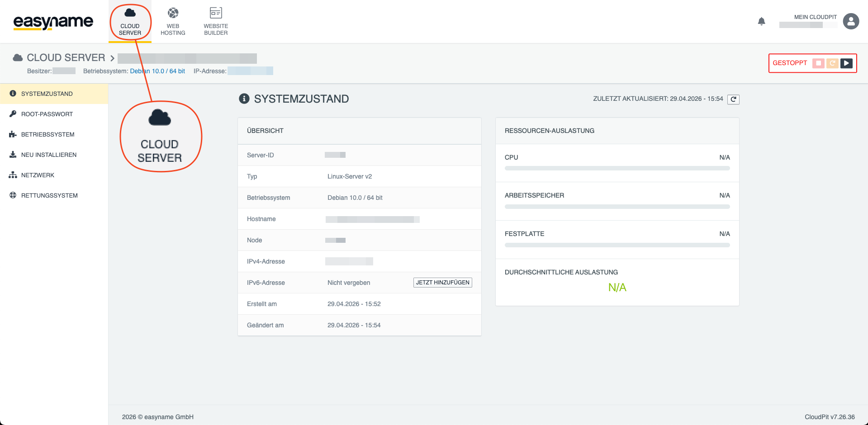Select the Cloud Server top tab
Screen dimensions: 868x425
(x=130, y=21)
